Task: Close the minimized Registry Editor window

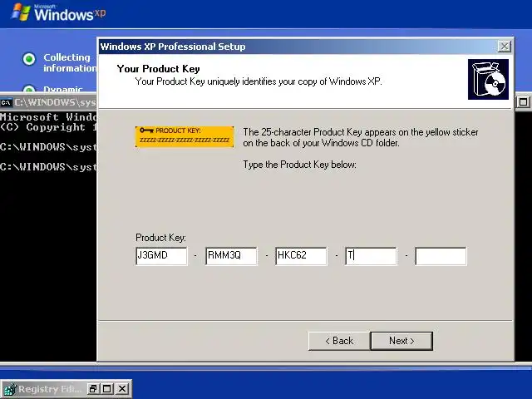Action: pos(122,388)
